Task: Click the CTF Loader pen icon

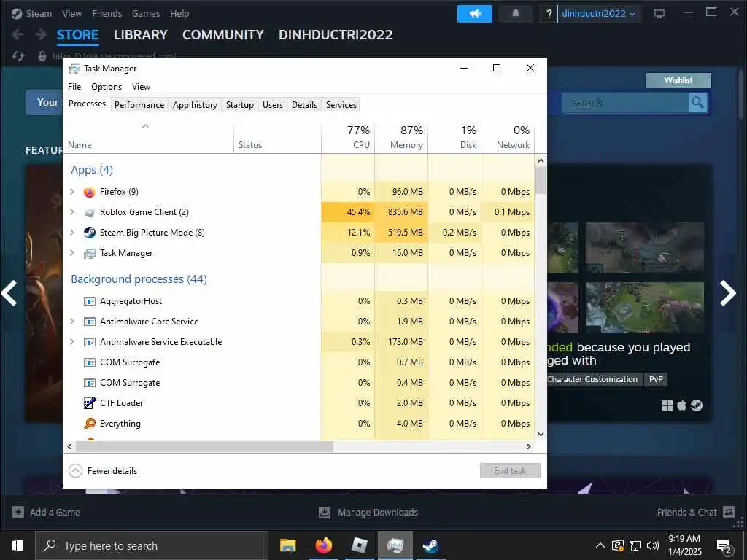Action: coord(89,403)
